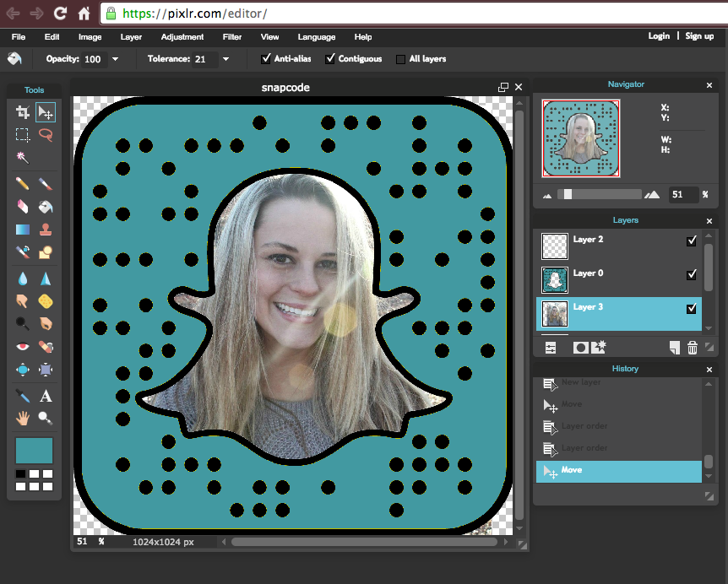Image resolution: width=728 pixels, height=584 pixels.
Task: Click the highlighted Move history step
Action: pyautogui.click(x=619, y=471)
